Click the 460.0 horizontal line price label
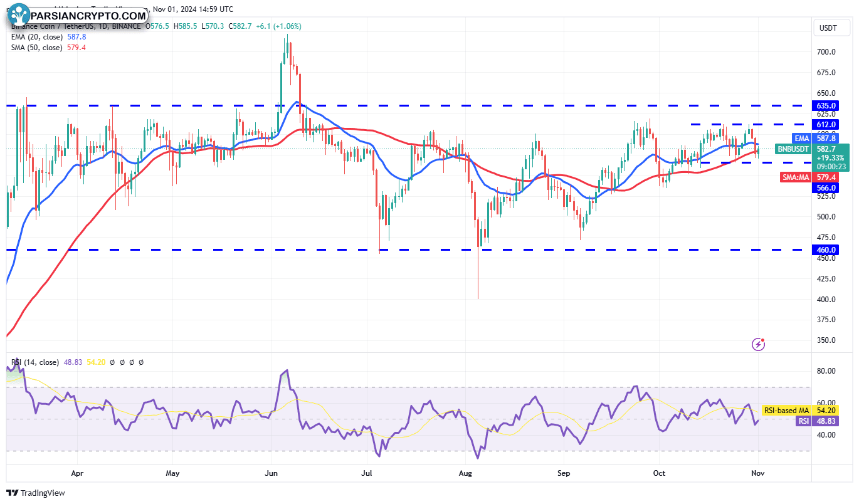 826,249
